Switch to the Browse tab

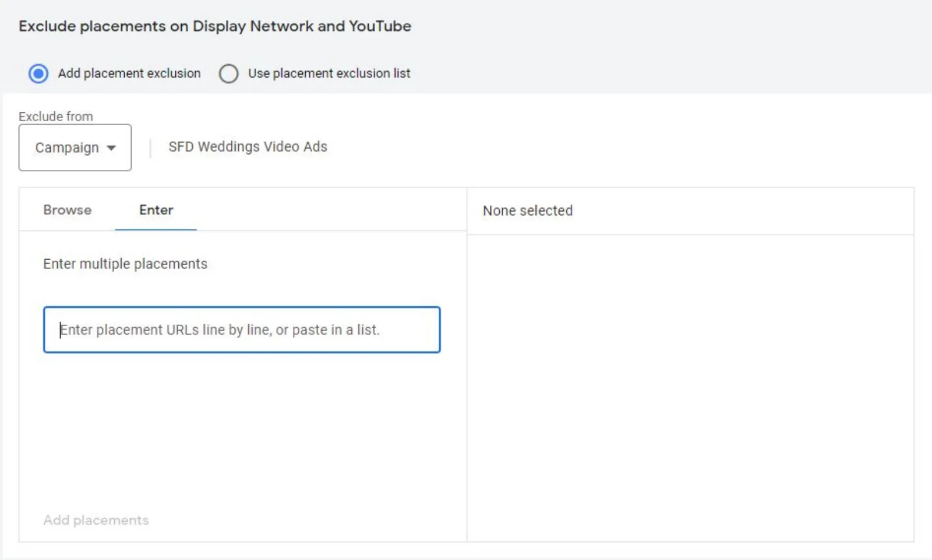(68, 210)
